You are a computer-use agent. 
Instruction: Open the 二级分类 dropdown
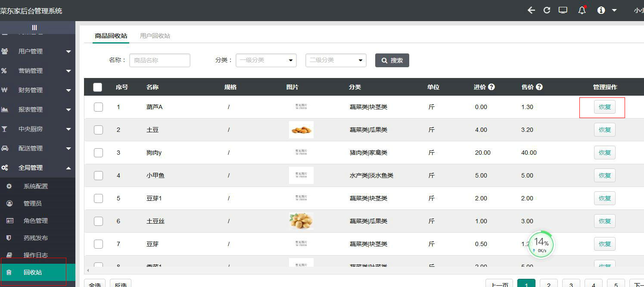pos(336,60)
